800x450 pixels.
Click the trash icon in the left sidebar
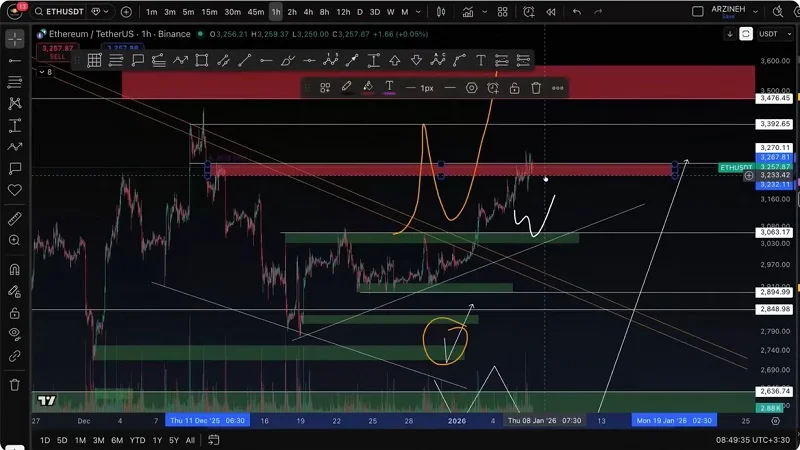[x=14, y=384]
